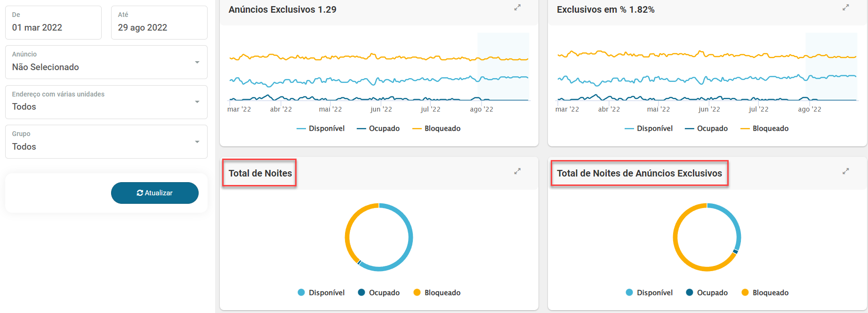Open the Anúncio dropdown
The image size is (868, 313).
tap(106, 62)
